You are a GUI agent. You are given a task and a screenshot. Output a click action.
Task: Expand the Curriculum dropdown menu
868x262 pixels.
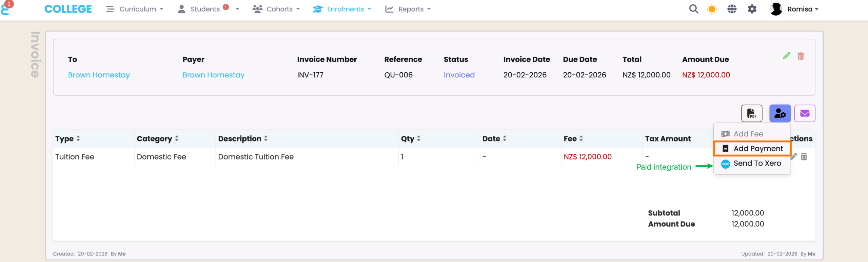click(135, 9)
